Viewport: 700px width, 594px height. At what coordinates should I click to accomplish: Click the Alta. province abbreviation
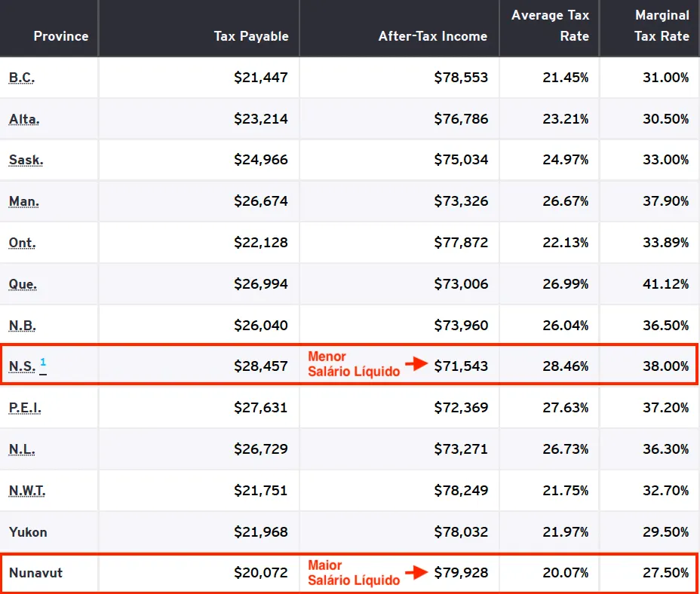[24, 119]
